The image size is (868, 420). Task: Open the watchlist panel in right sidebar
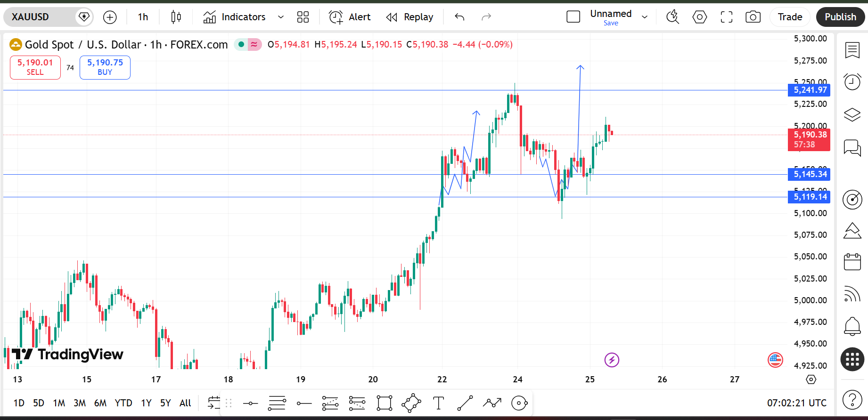(852, 49)
